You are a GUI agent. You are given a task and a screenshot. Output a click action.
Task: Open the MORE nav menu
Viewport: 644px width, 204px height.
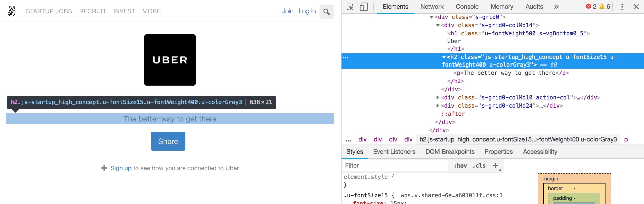point(151,11)
